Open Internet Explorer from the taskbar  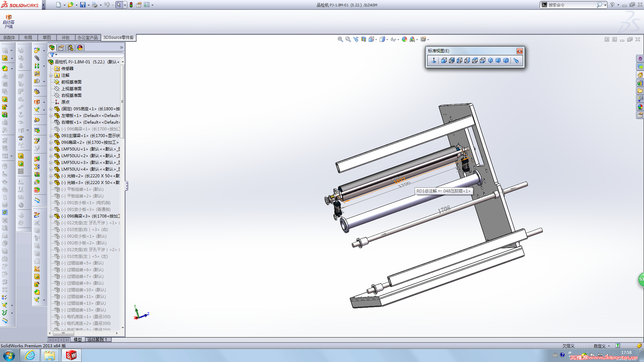(30, 355)
